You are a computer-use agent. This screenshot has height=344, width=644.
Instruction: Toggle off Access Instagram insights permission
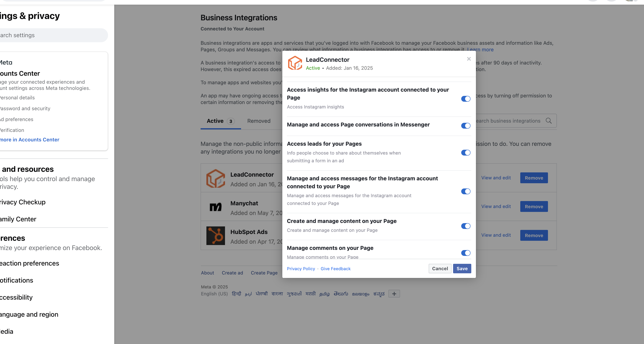click(465, 99)
